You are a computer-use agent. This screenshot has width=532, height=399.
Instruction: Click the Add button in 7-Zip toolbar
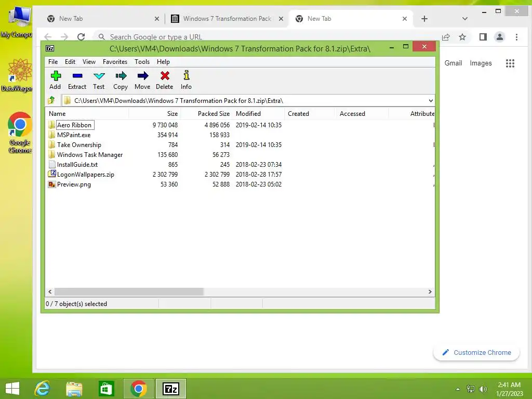(55, 80)
